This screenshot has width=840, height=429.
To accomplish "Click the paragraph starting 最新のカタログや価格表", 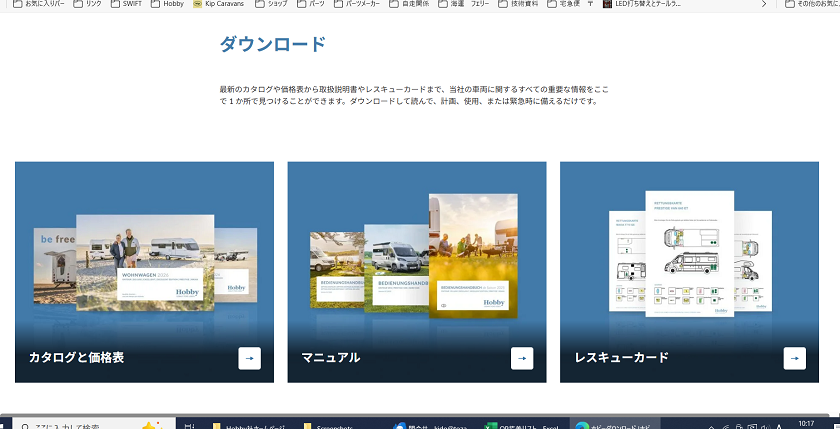I will [414, 95].
